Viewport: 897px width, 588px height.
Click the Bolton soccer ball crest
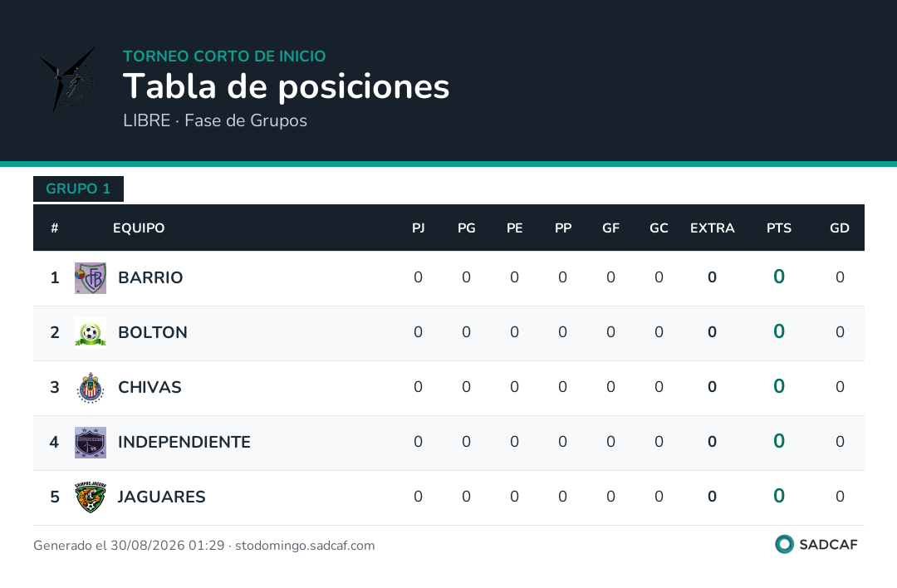pos(91,333)
